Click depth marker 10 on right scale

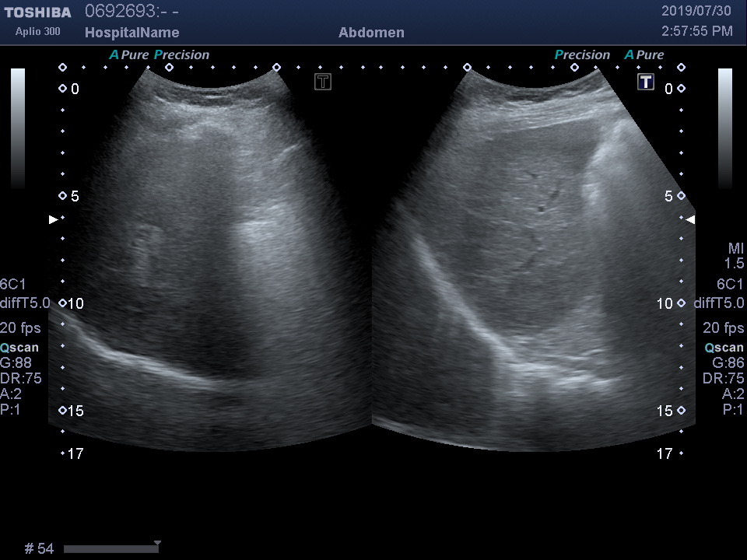(x=665, y=303)
